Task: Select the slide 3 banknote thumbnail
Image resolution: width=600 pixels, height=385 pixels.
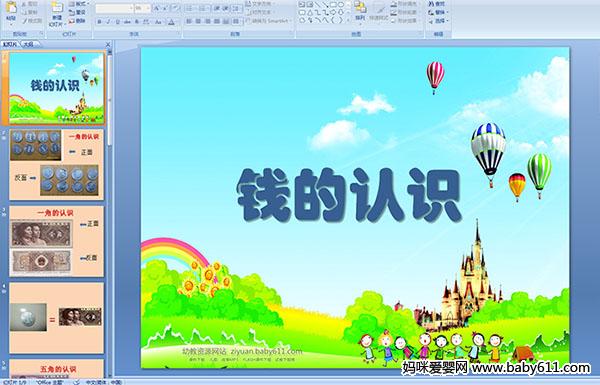Action: pyautogui.click(x=57, y=241)
